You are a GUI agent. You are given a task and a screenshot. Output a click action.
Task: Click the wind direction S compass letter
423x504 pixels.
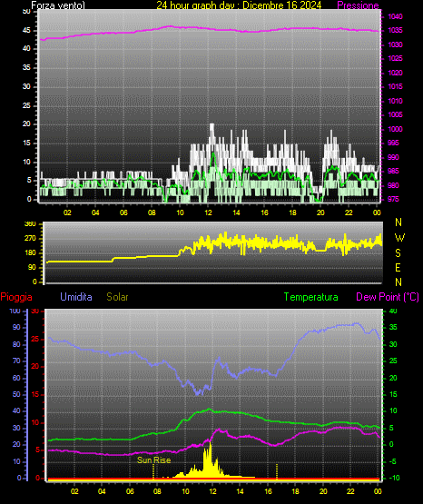[x=398, y=253]
